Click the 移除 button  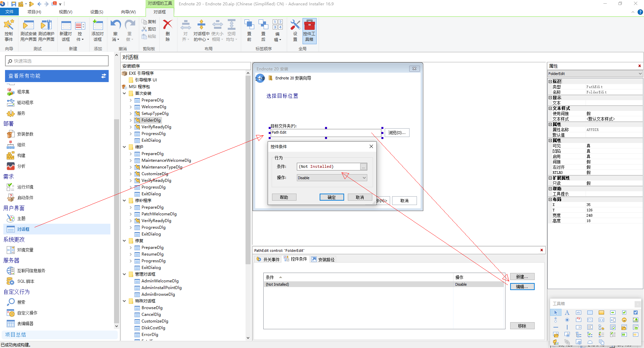(x=522, y=326)
